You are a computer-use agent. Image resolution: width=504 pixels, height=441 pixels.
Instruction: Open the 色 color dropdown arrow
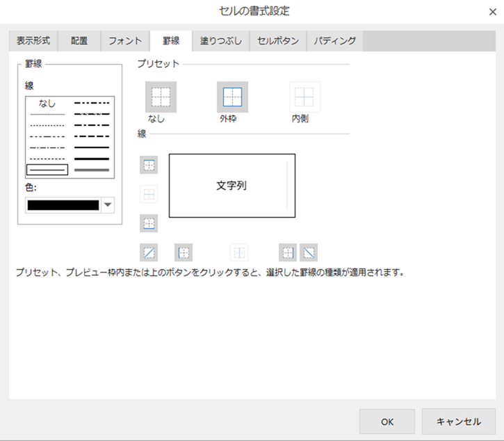(x=108, y=205)
